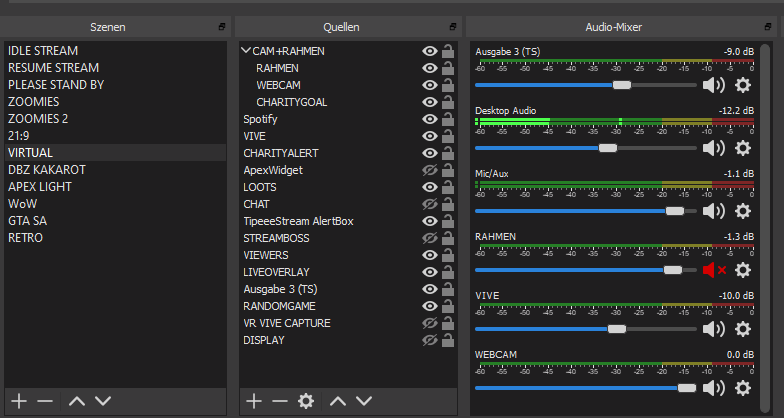The image size is (784, 418).
Task: Collapse the CAM+RAHMEN group
Action: (x=246, y=51)
